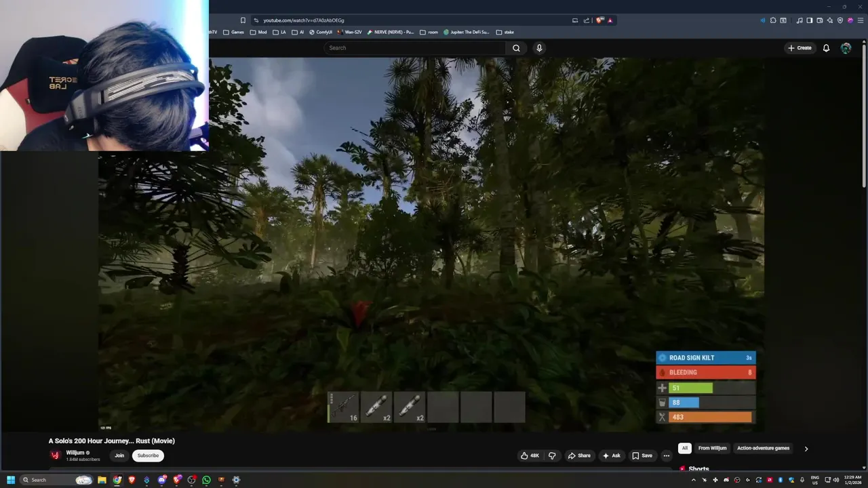Screen dimensions: 868x488
Task: Open YouTube notifications bell
Action: 826,48
